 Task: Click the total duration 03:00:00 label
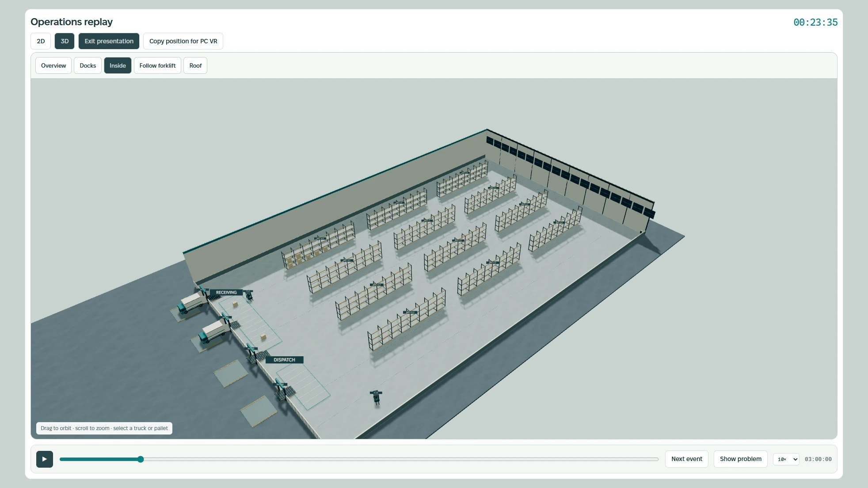818,459
